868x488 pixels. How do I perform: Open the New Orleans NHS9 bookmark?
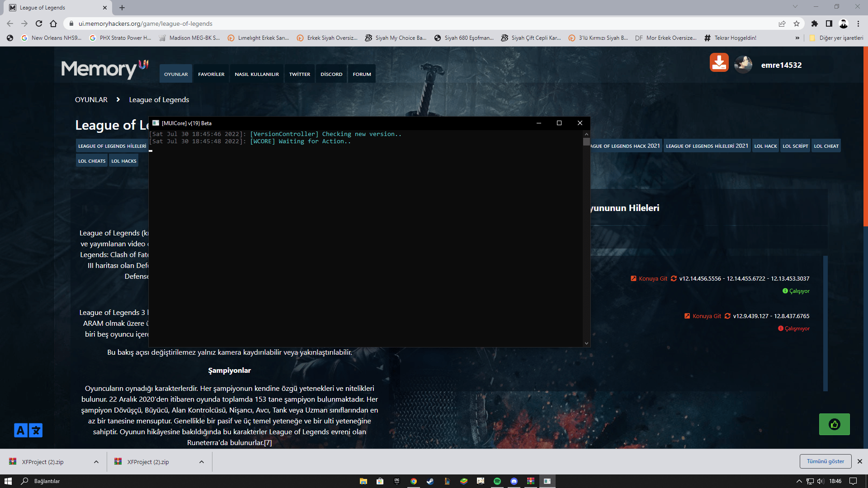[x=51, y=38]
